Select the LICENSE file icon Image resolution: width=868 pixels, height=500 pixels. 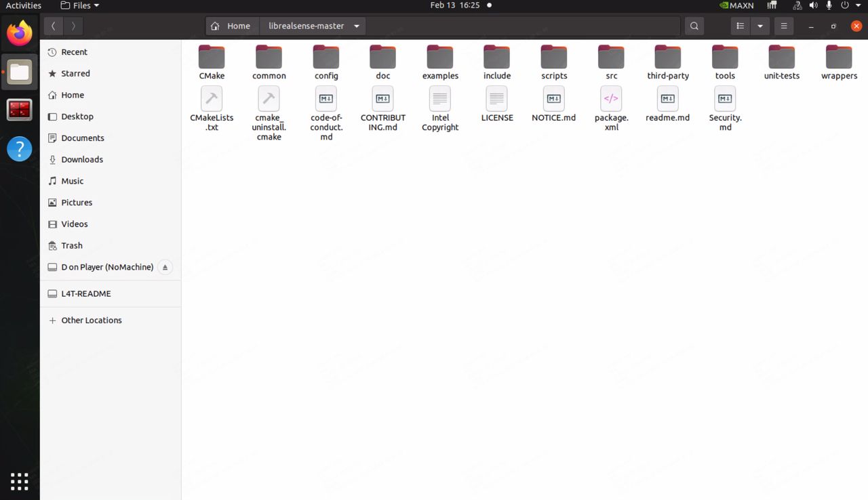pyautogui.click(x=497, y=99)
